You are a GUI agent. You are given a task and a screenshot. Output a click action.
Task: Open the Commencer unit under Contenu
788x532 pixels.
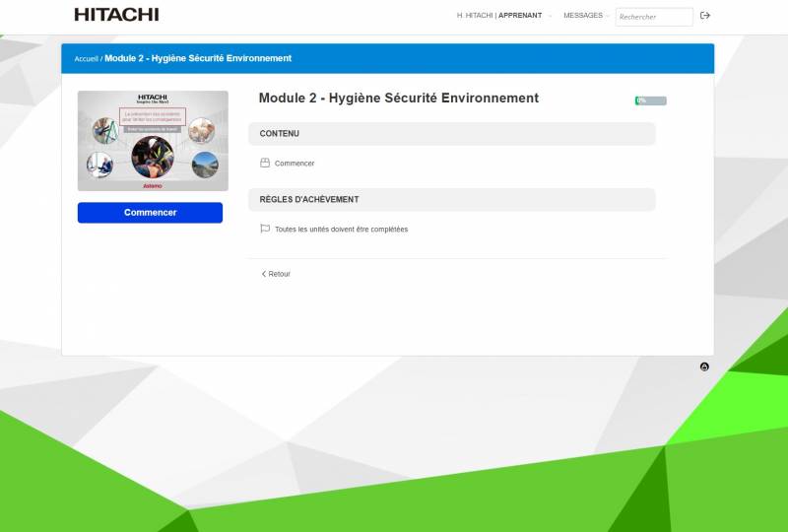click(295, 164)
